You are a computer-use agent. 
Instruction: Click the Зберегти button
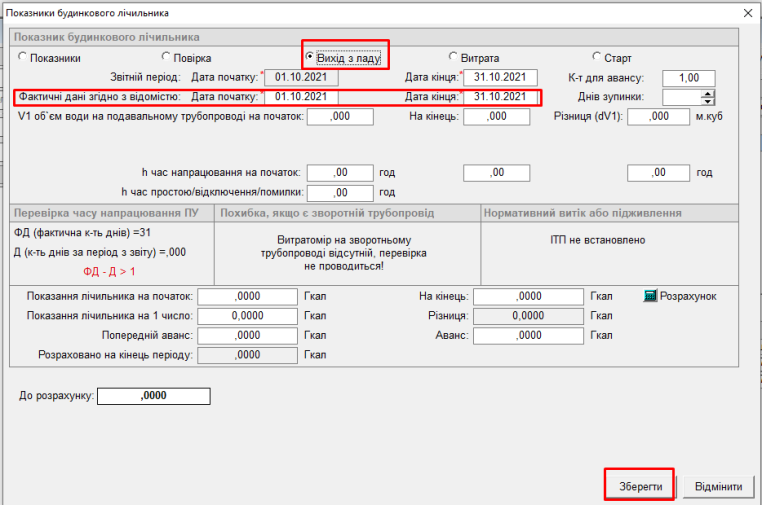638,486
